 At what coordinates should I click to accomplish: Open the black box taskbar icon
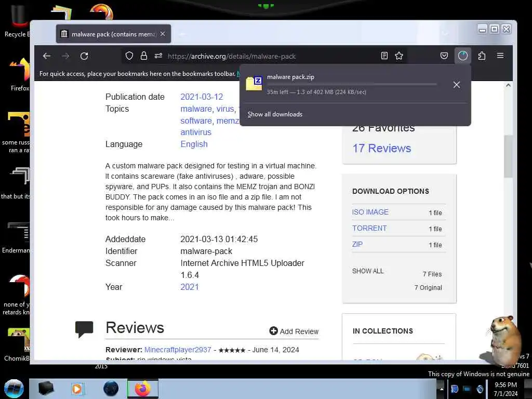coord(46,389)
